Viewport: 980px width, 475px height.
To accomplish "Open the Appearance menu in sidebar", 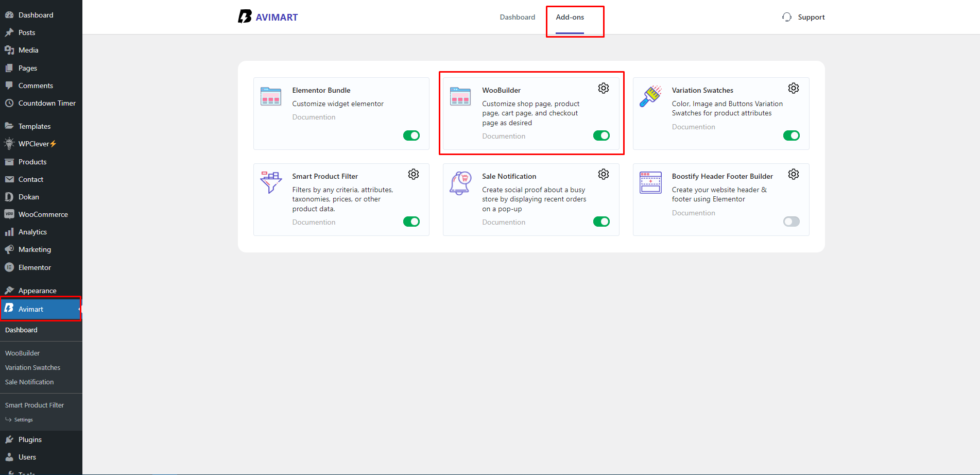I will pyautogui.click(x=41, y=291).
